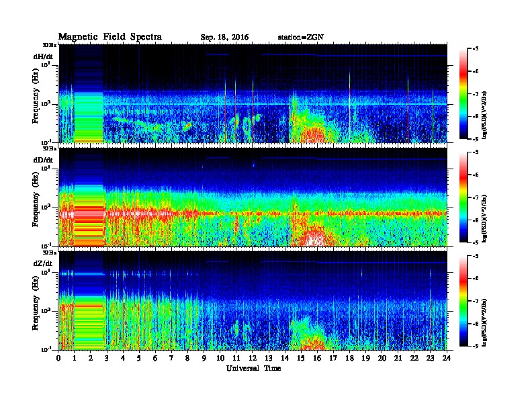
Task: Click the hour "21" tick label
Action: tap(398, 359)
